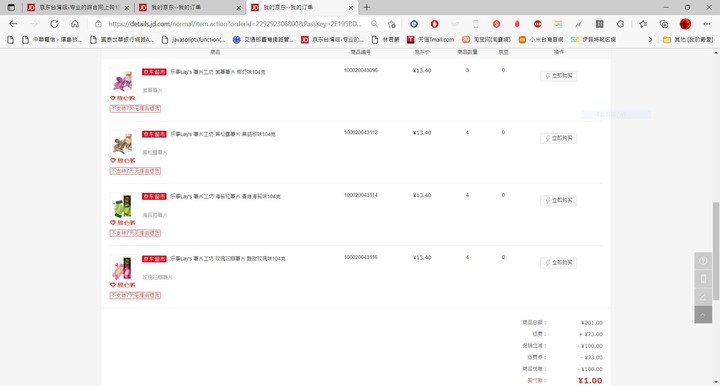This screenshot has width=720, height=386.
Task: Click the purple flower chips thumbnail
Action: point(122,81)
